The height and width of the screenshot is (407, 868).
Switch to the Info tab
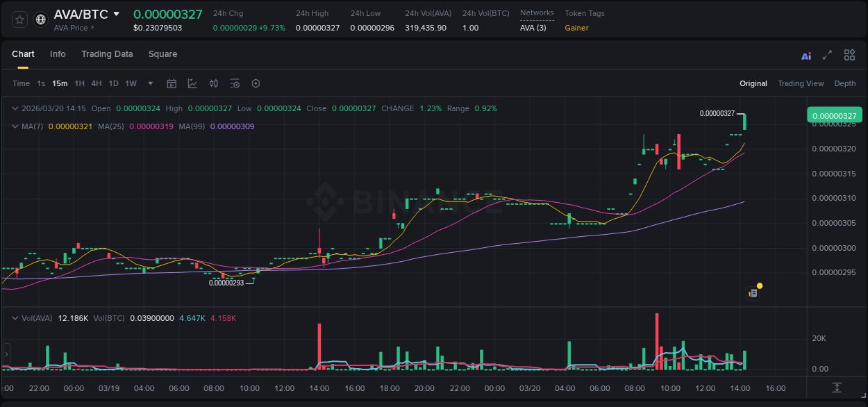(58, 54)
